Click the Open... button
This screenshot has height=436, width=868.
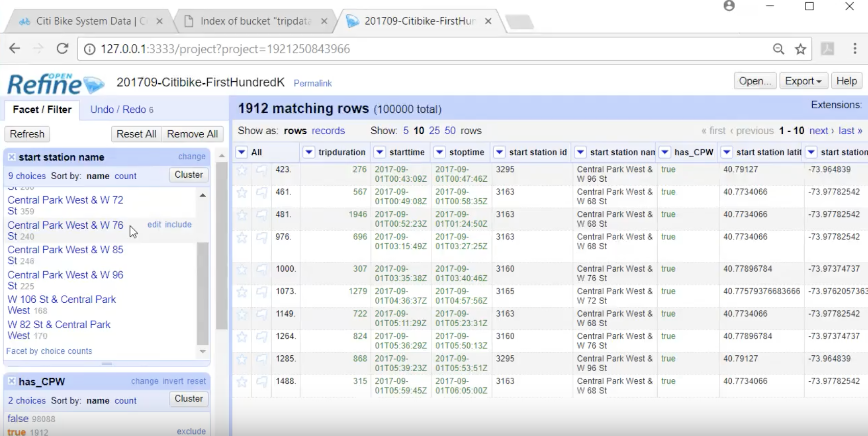(x=755, y=81)
